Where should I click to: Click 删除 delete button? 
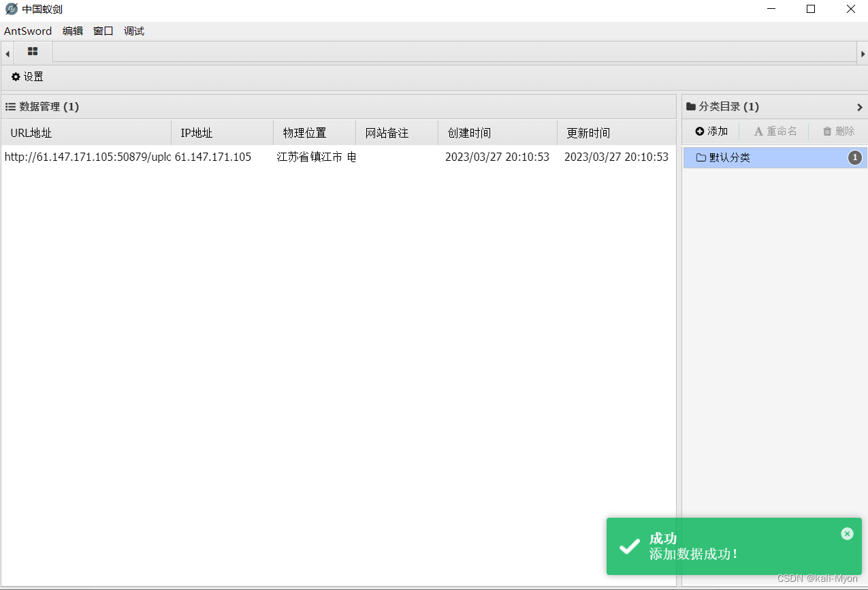(839, 131)
